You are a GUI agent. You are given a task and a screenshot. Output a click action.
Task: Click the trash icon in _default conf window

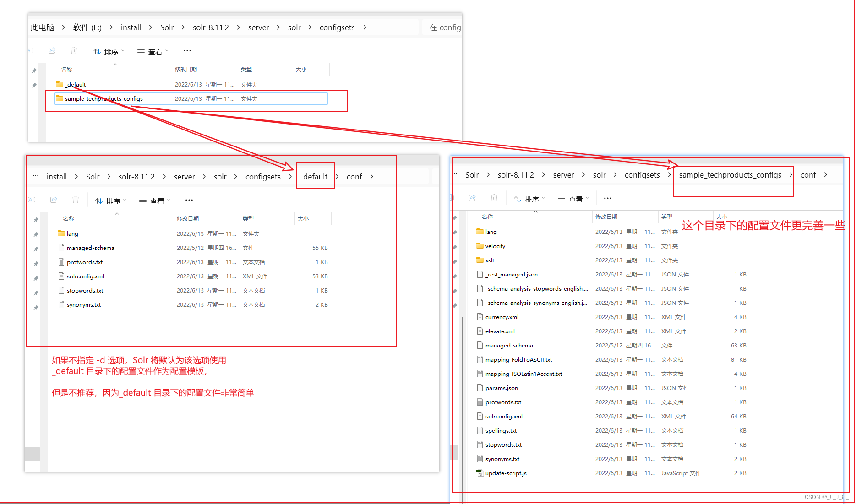tap(76, 200)
